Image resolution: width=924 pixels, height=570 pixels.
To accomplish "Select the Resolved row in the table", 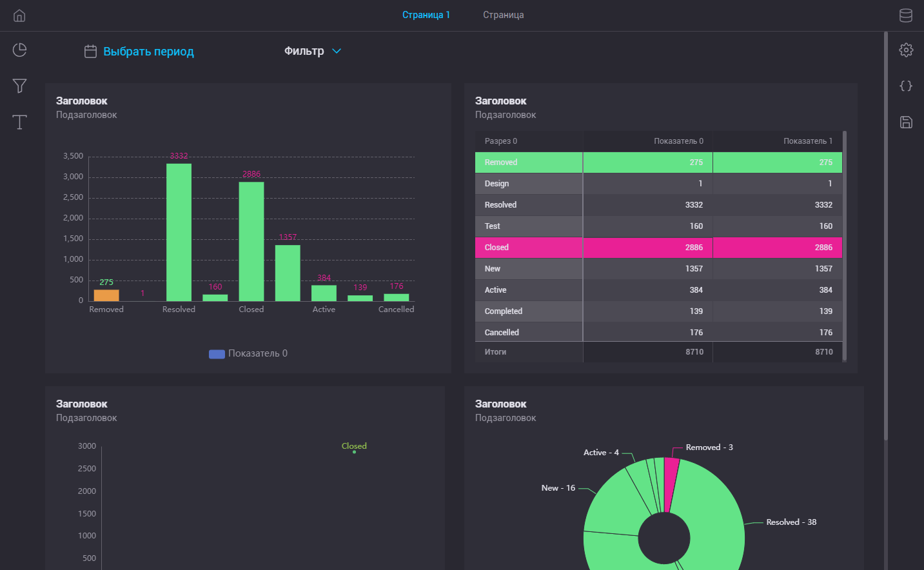I will click(658, 205).
